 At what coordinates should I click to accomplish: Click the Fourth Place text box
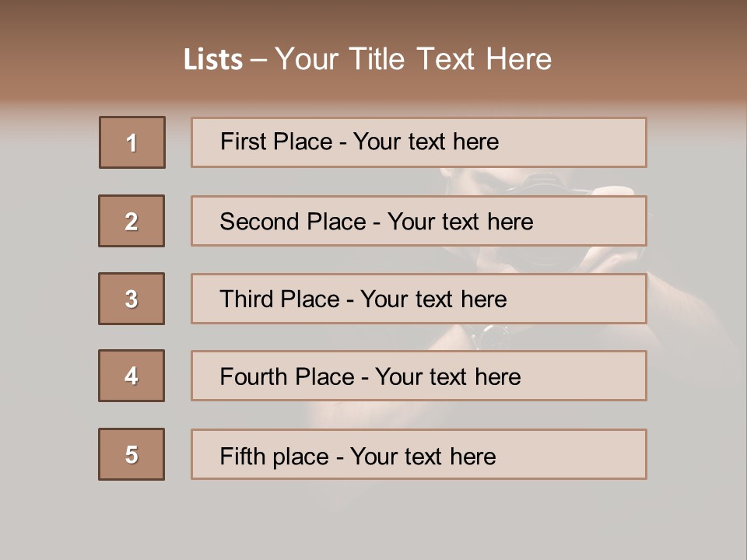click(419, 376)
